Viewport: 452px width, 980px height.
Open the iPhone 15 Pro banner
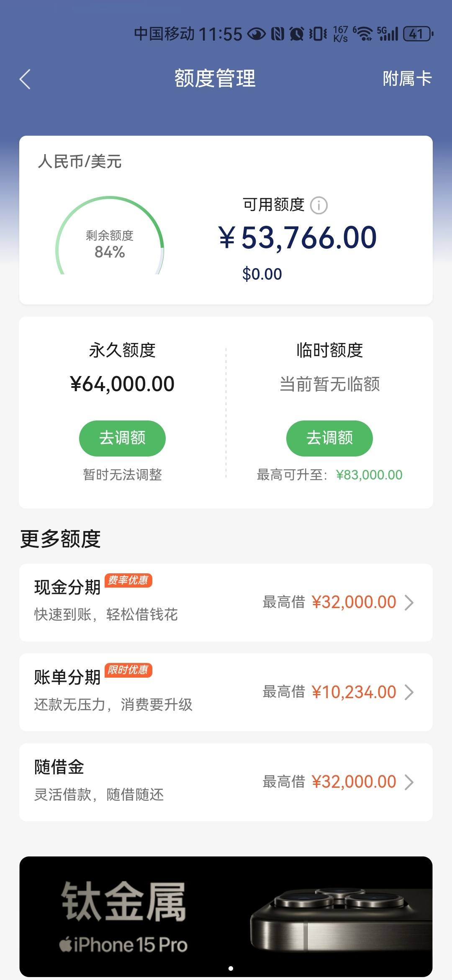[226, 916]
